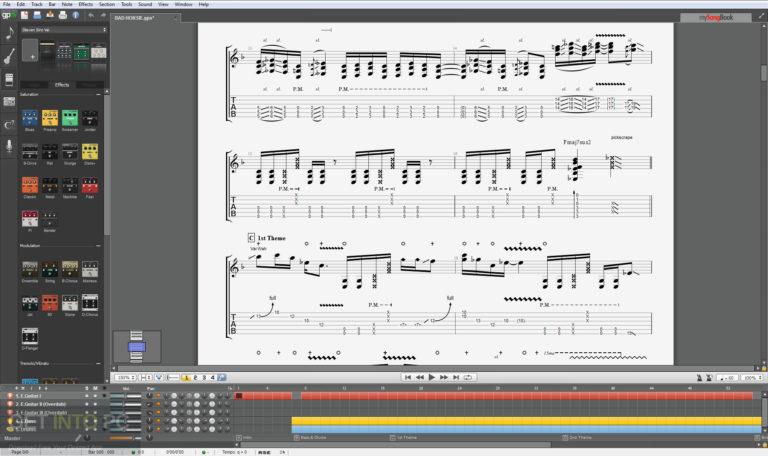
Task: Click the play button
Action: click(x=432, y=377)
